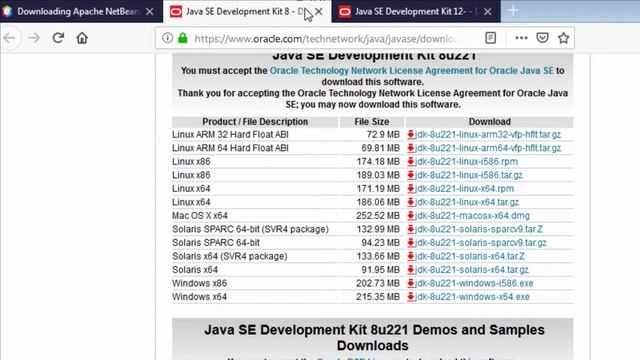Image resolution: width=640 pixels, height=360 pixels.
Task: Go back to previous page
Action: click(x=9, y=38)
